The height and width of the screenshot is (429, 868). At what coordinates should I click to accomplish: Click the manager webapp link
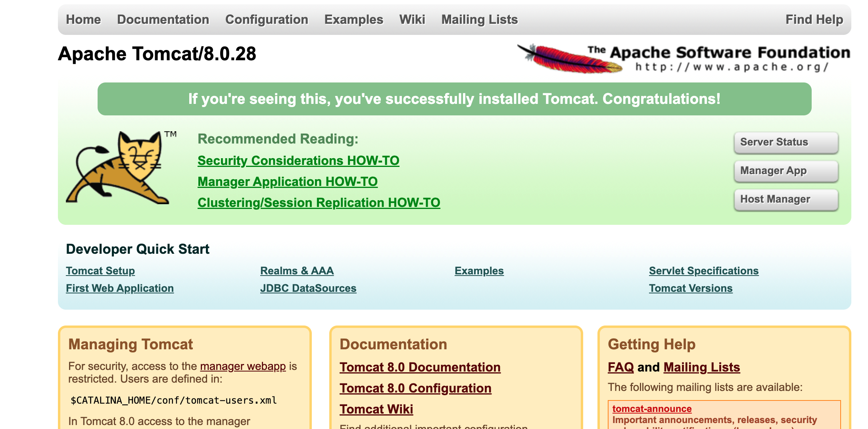click(x=243, y=366)
